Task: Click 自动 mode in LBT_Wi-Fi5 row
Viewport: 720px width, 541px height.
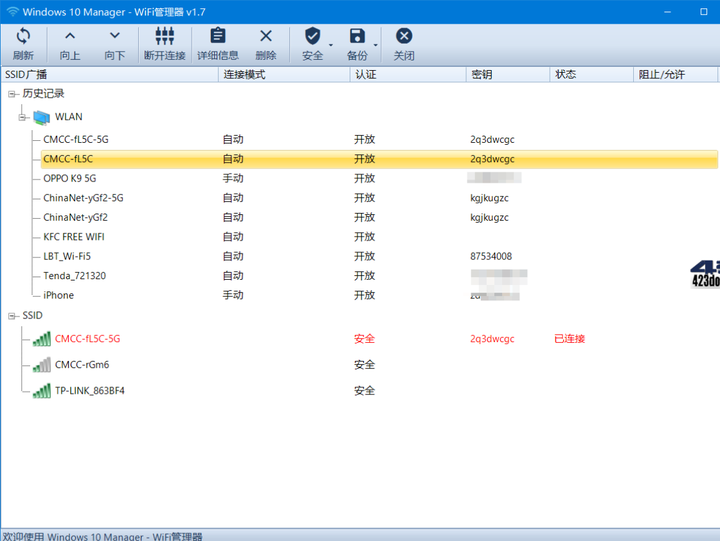Action: coord(233,256)
